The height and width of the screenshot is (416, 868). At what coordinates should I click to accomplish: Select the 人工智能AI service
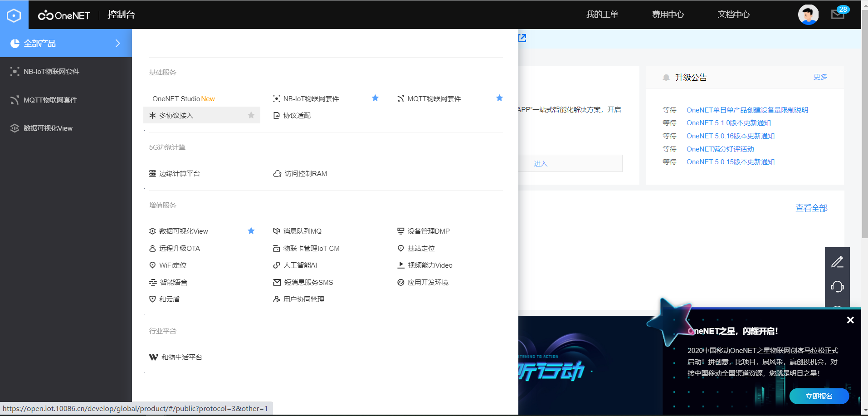300,265
